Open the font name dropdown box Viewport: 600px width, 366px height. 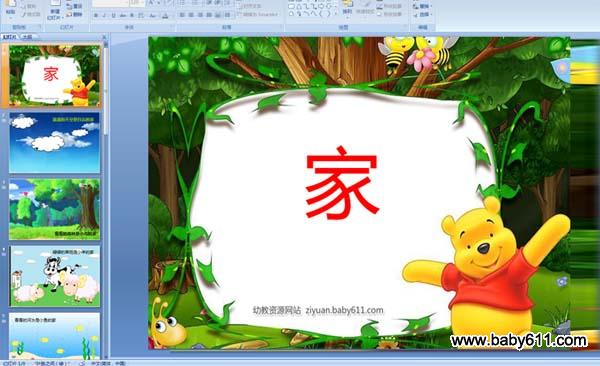(x=110, y=3)
